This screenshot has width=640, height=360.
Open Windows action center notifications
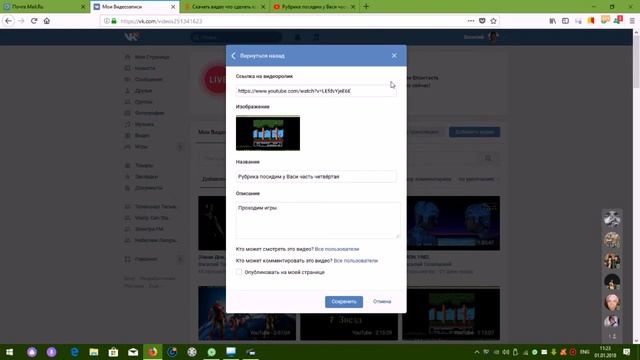click(x=627, y=352)
